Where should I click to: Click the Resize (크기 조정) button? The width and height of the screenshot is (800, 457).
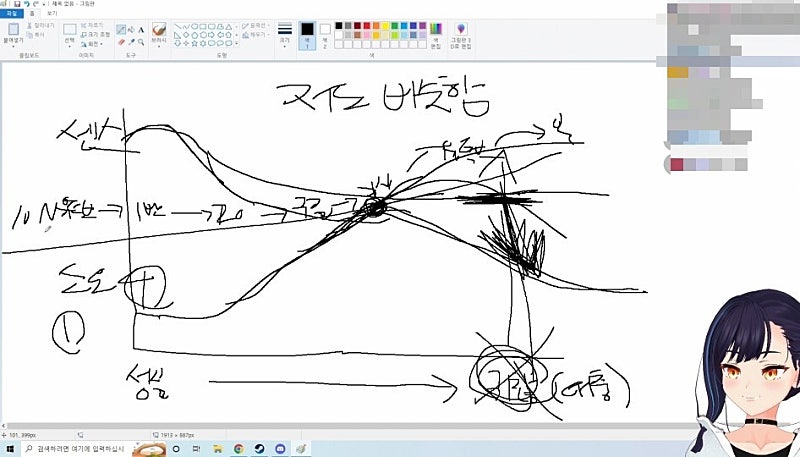95,34
